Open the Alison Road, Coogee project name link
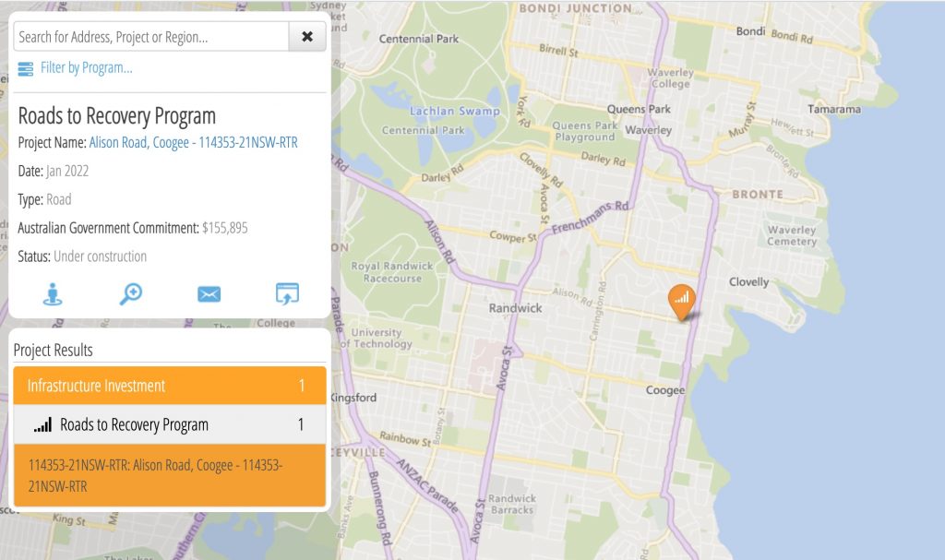The image size is (945, 560). click(193, 143)
